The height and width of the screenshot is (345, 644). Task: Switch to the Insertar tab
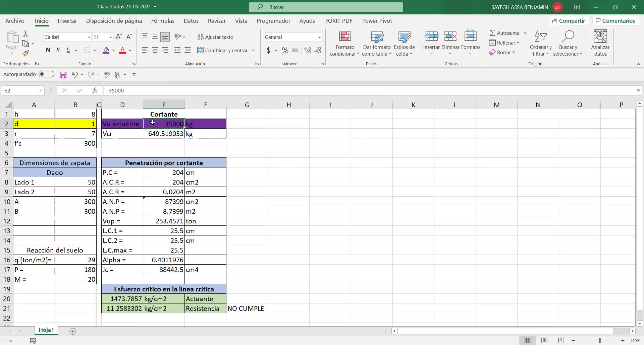[67, 21]
